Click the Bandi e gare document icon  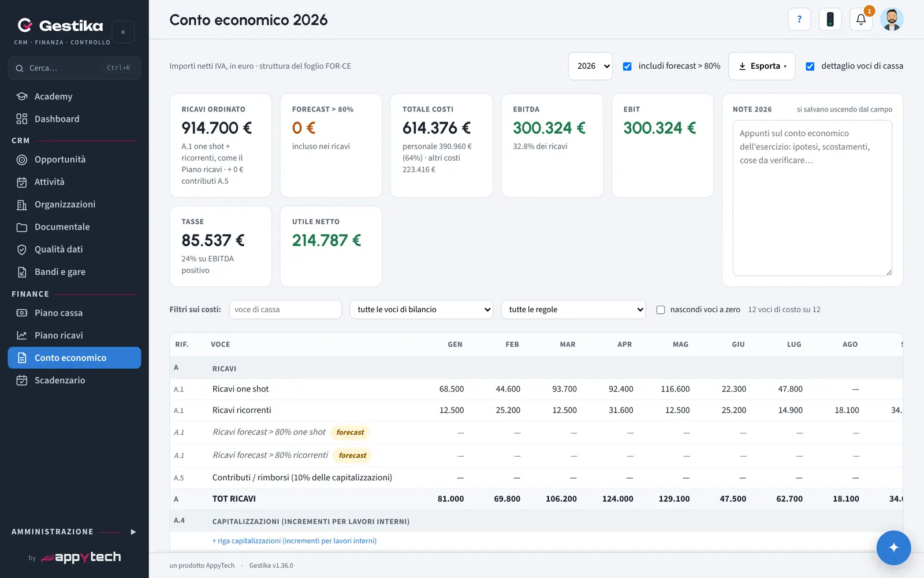pyautogui.click(x=22, y=272)
